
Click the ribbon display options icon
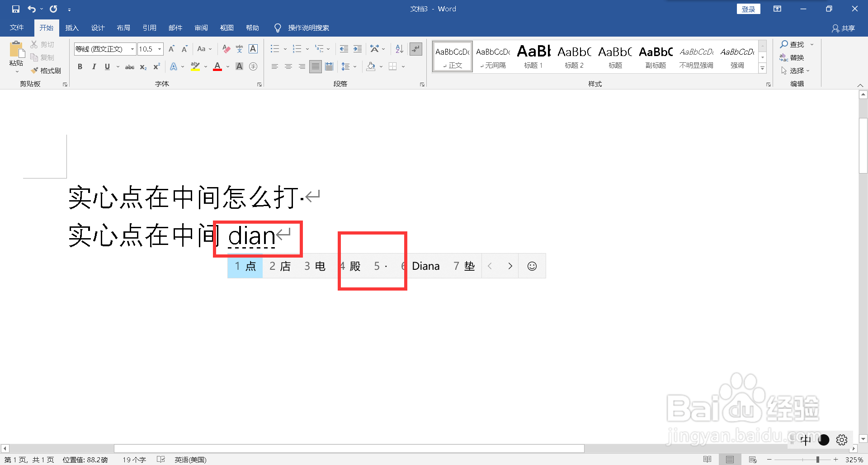[x=777, y=9]
